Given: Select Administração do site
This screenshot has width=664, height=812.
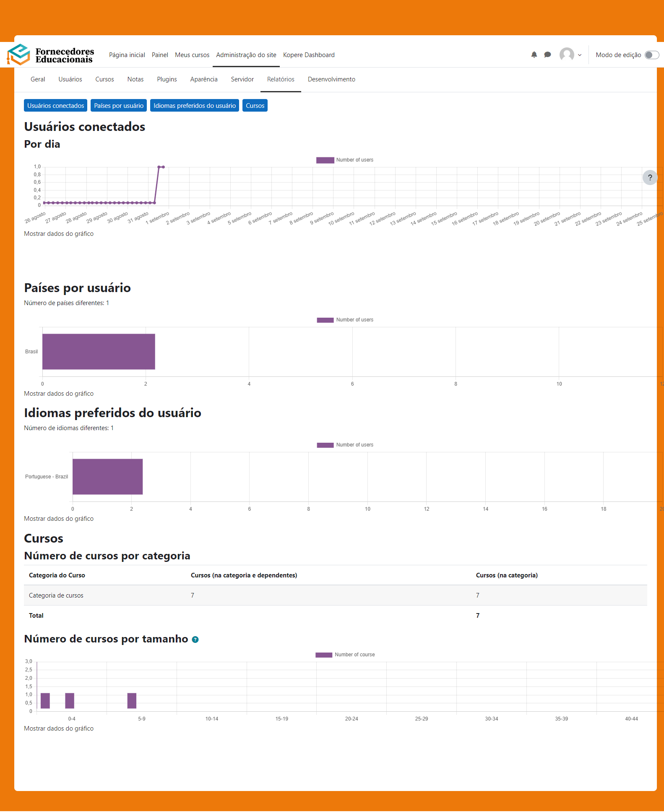Looking at the screenshot, I should 246,55.
